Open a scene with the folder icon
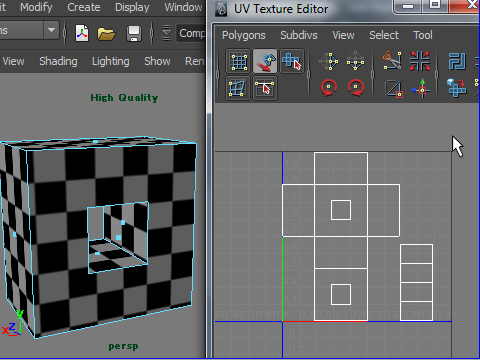The height and width of the screenshot is (360, 480). pyautogui.click(x=106, y=34)
